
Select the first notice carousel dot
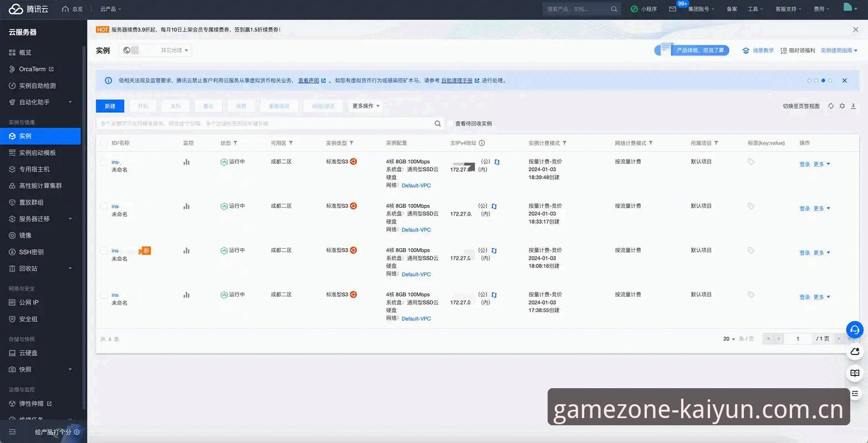point(809,80)
